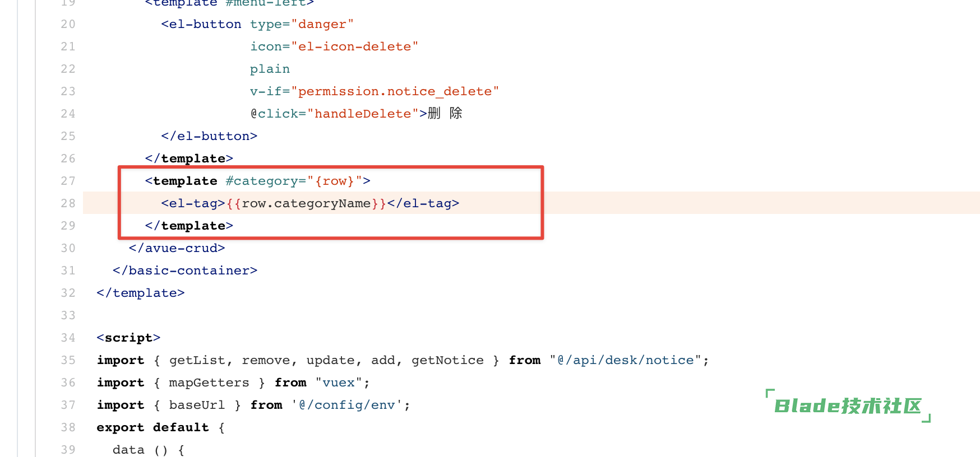Click the 删 除 button label text

point(445,114)
